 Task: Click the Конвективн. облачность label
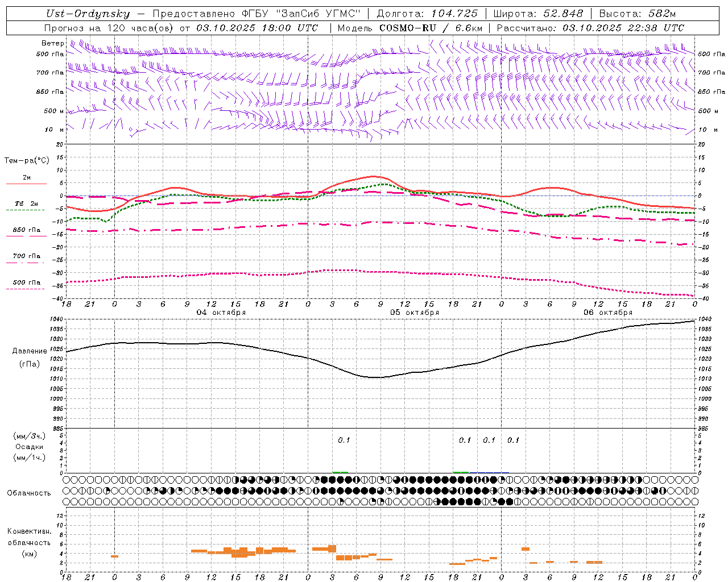(x=29, y=537)
